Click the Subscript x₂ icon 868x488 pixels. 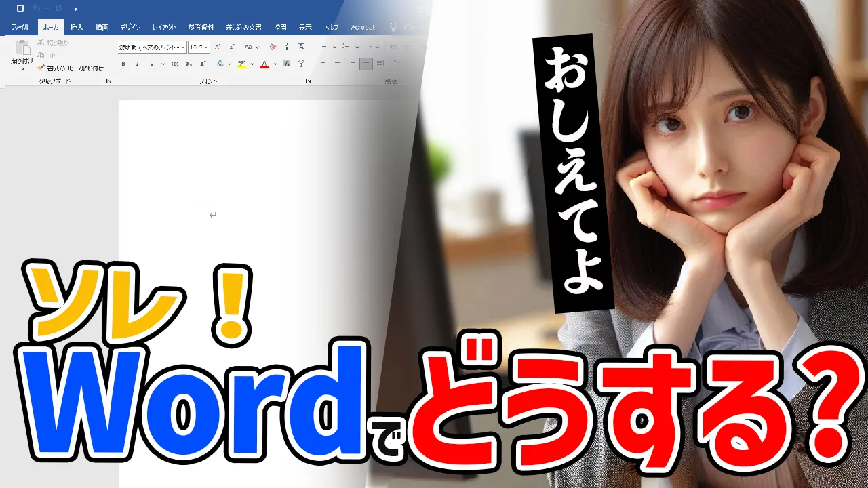pyautogui.click(x=189, y=64)
